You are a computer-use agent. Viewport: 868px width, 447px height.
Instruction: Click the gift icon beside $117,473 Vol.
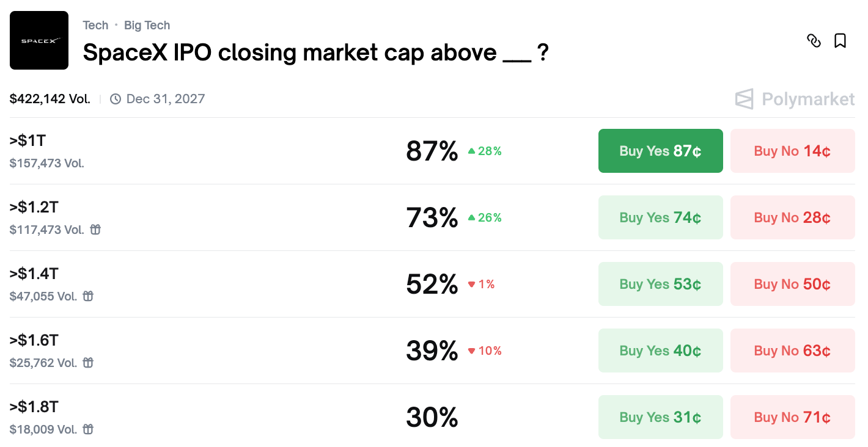pyautogui.click(x=95, y=230)
